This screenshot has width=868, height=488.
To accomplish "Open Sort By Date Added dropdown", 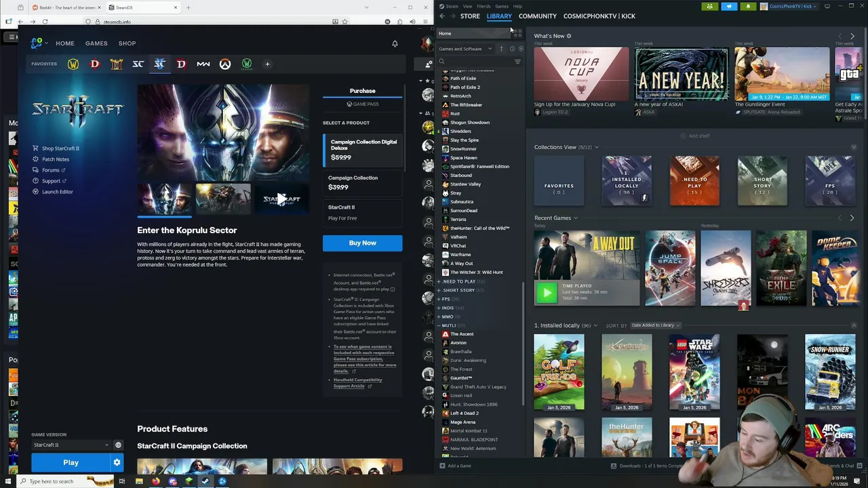I will coord(655,325).
